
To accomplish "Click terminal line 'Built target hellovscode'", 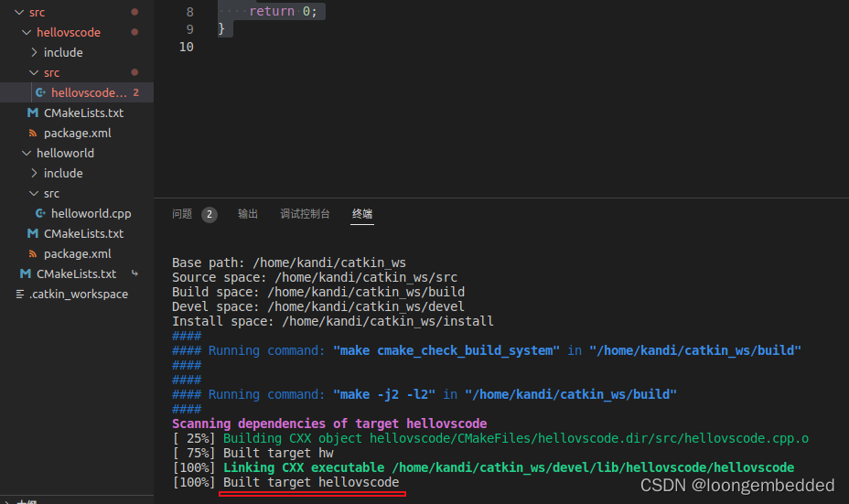I will (311, 482).
